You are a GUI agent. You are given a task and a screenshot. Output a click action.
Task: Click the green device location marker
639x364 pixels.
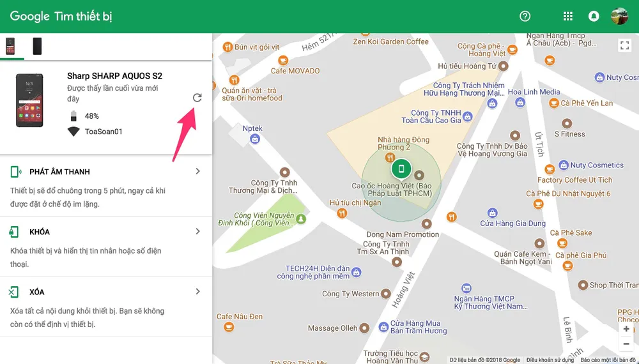tap(401, 169)
